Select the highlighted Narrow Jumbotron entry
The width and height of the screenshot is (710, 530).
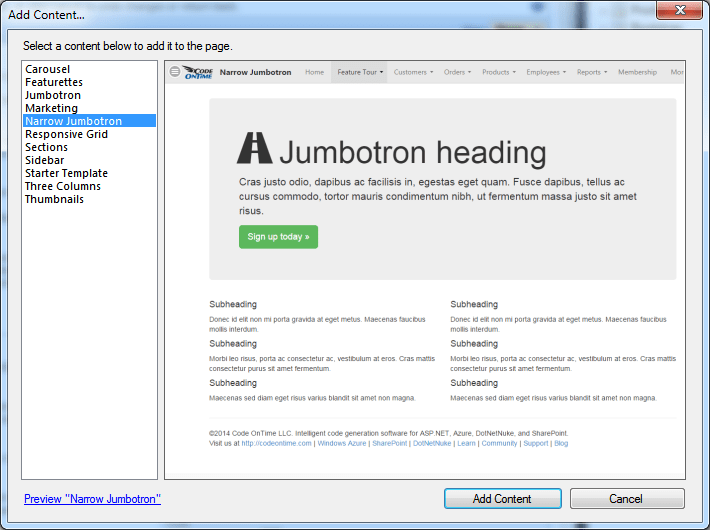[89, 121]
